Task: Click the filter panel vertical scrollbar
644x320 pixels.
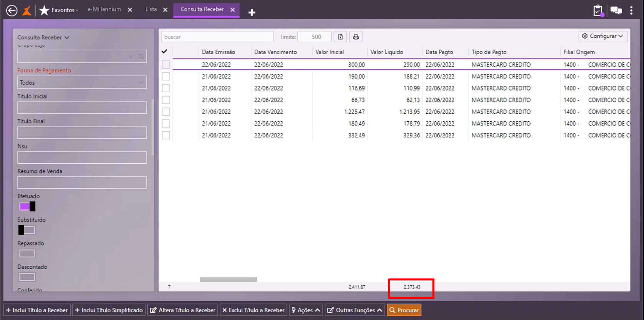Action: pyautogui.click(x=153, y=127)
